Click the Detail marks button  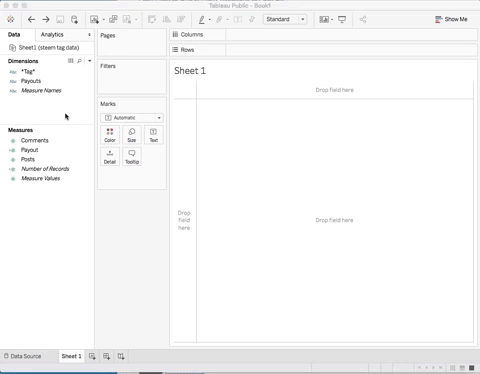point(110,157)
